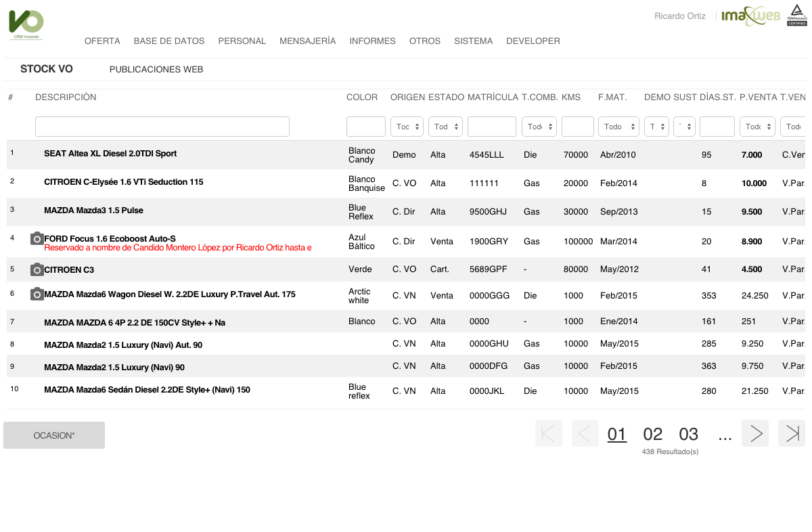Click the KMS column header
The image size is (812, 532).
tap(571, 97)
